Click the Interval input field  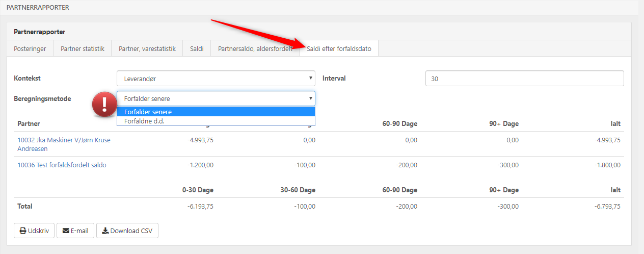point(524,79)
